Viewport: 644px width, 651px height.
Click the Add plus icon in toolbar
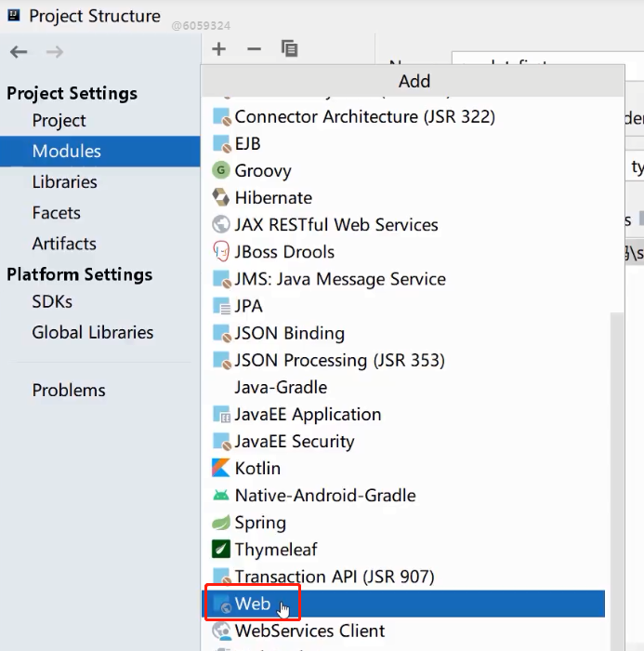click(x=219, y=49)
